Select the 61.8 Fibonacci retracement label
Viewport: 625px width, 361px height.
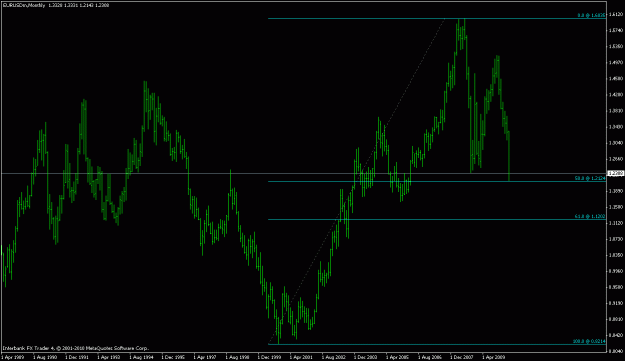(590, 216)
